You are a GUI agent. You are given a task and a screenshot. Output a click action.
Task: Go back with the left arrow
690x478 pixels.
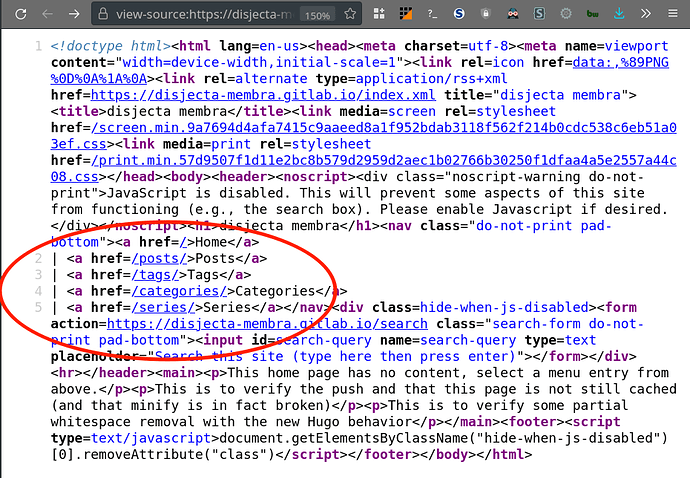[47, 14]
